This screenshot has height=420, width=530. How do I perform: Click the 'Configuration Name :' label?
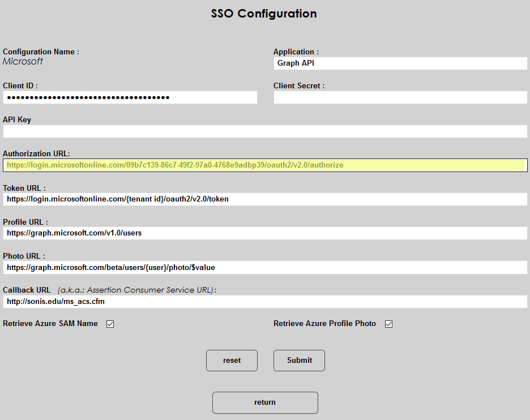(x=41, y=52)
